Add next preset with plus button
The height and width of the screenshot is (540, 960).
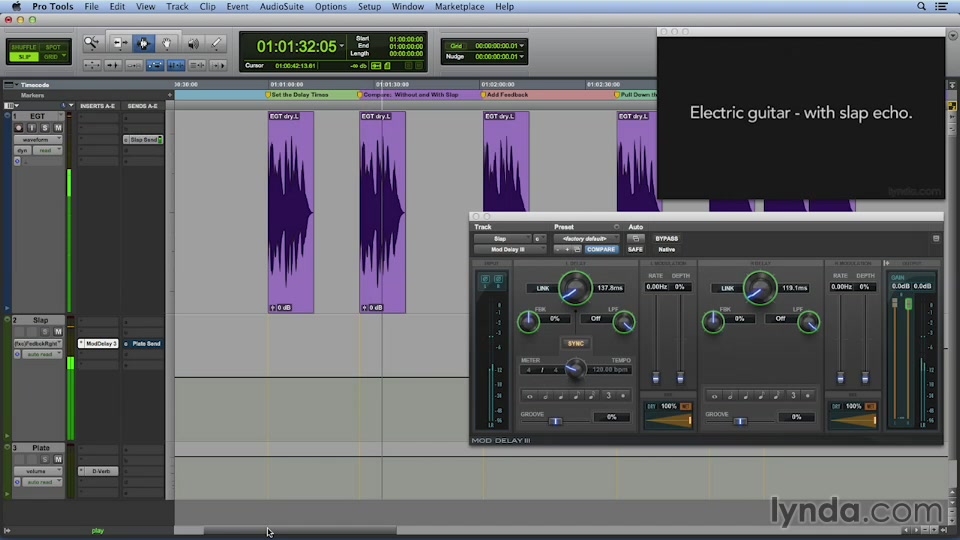568,249
